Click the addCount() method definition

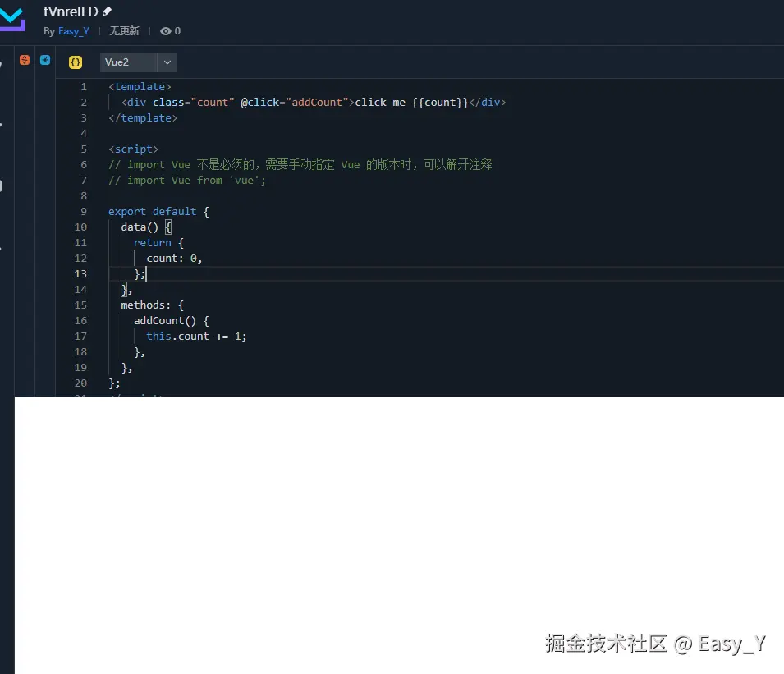click(171, 320)
